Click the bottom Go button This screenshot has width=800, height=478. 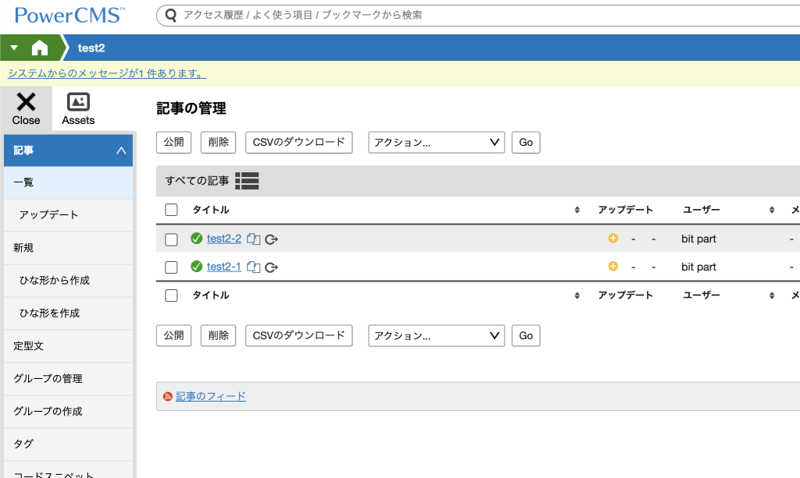point(526,336)
